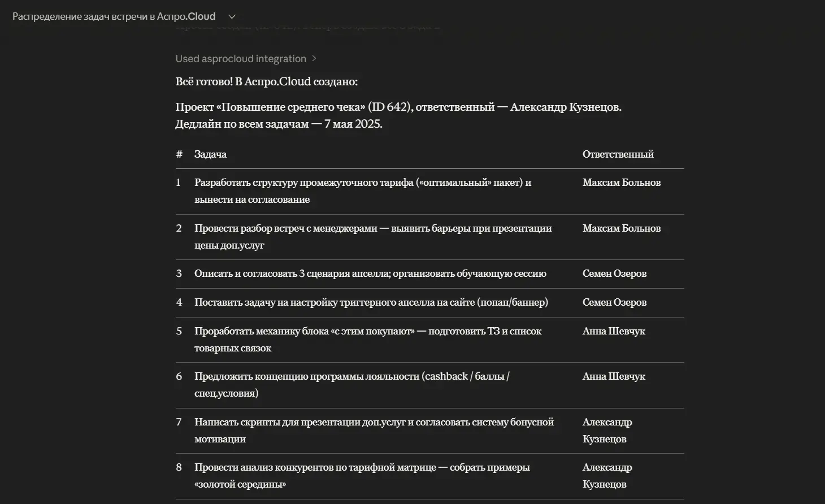This screenshot has width=825, height=504.
Task: Click the arrow beside asprocloud integration
Action: click(314, 59)
